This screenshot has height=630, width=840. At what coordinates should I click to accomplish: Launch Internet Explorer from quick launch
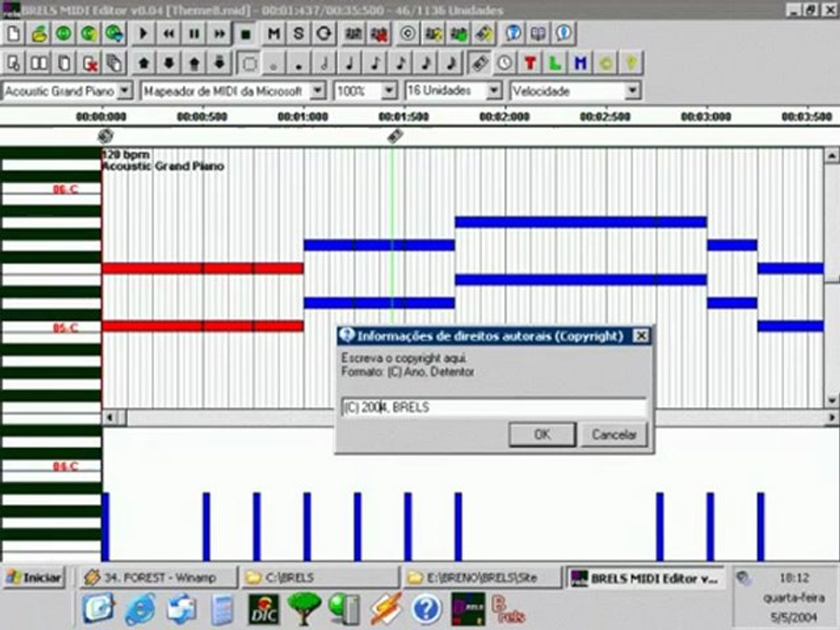coord(140,610)
